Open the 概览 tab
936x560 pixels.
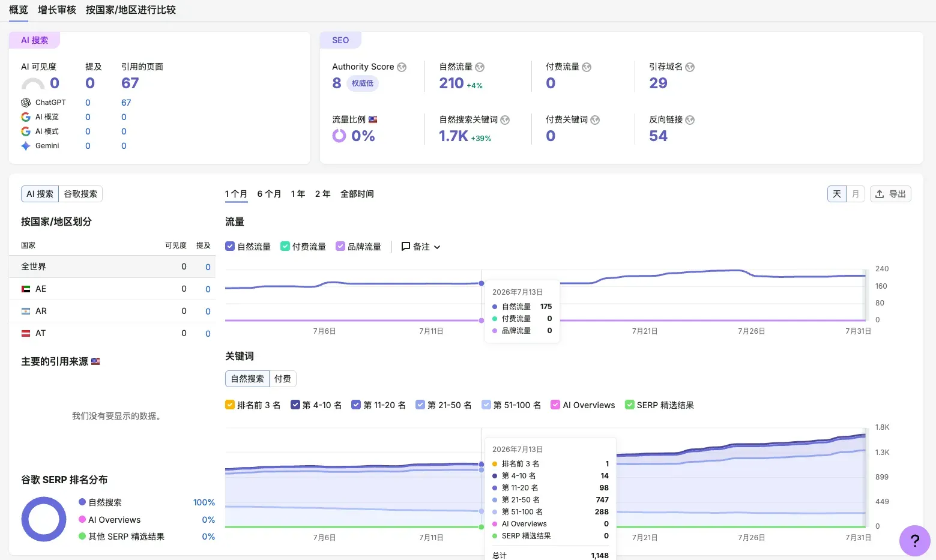19,10
